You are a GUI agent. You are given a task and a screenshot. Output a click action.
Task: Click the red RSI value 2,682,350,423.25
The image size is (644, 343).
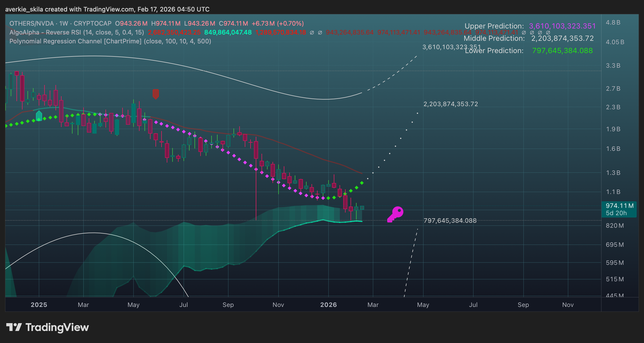pos(174,32)
